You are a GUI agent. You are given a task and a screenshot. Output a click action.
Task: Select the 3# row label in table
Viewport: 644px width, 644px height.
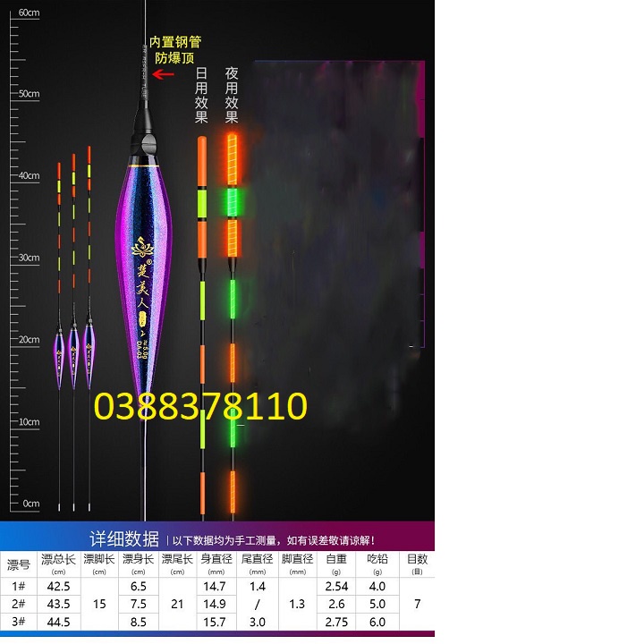[19, 622]
